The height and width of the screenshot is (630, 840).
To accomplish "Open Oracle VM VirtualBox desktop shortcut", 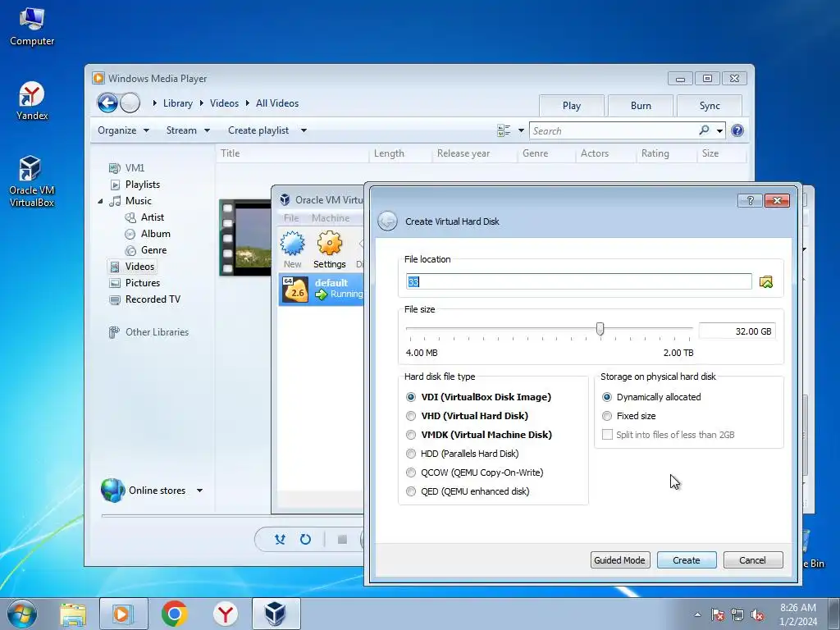I will tap(32, 181).
